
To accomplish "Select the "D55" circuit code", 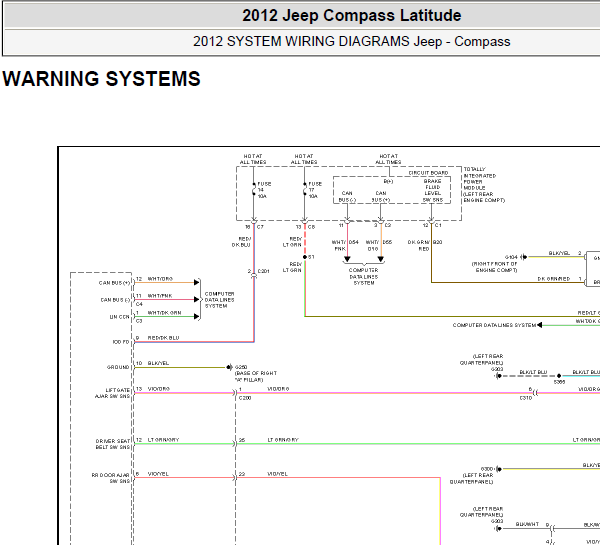I will pyautogui.click(x=387, y=242).
